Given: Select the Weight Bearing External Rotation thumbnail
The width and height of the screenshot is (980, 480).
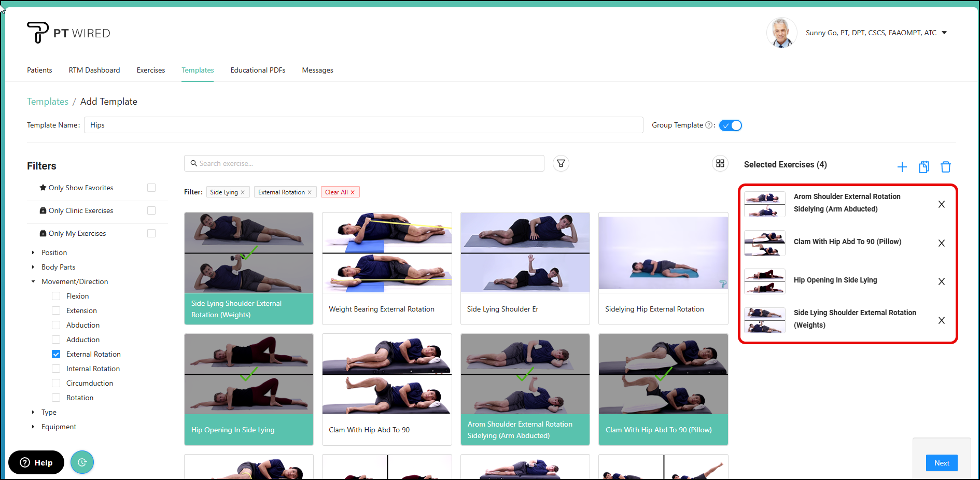Looking at the screenshot, I should 387,252.
